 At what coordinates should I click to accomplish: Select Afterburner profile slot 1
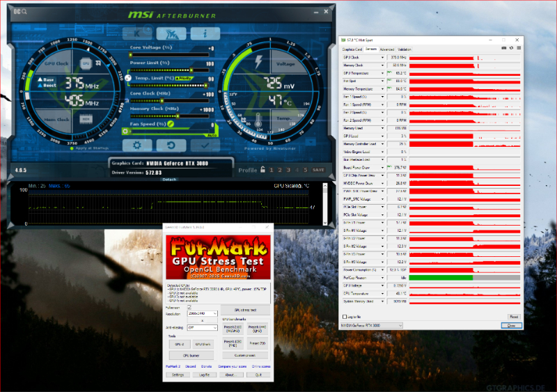pos(272,170)
